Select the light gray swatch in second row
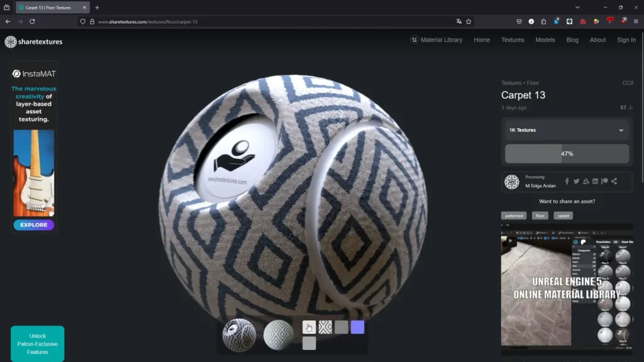 309,343
